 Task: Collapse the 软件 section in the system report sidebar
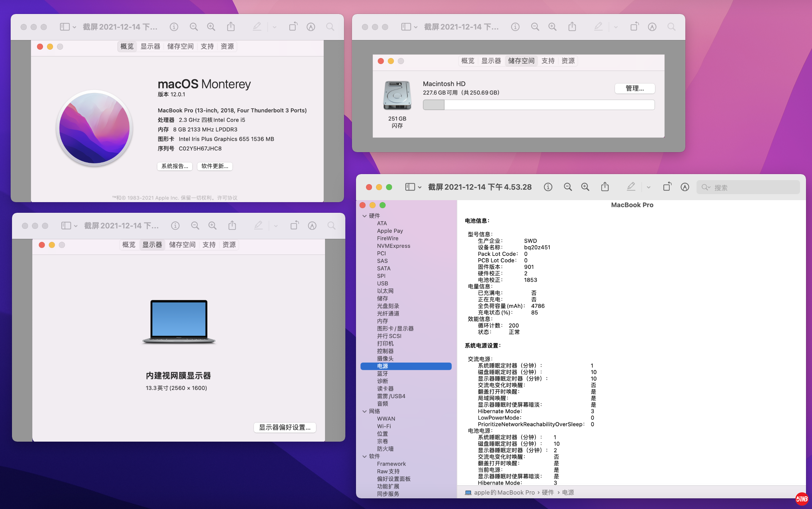[365, 457]
